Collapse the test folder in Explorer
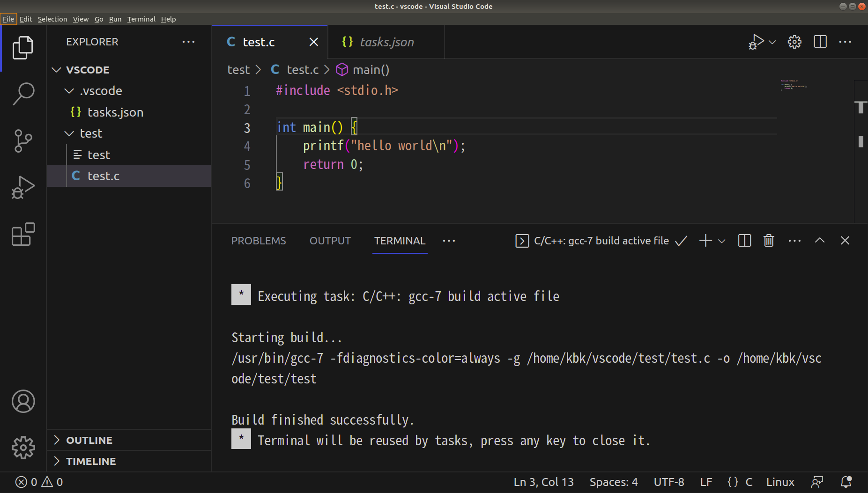Image resolution: width=868 pixels, height=493 pixels. pos(129,133)
